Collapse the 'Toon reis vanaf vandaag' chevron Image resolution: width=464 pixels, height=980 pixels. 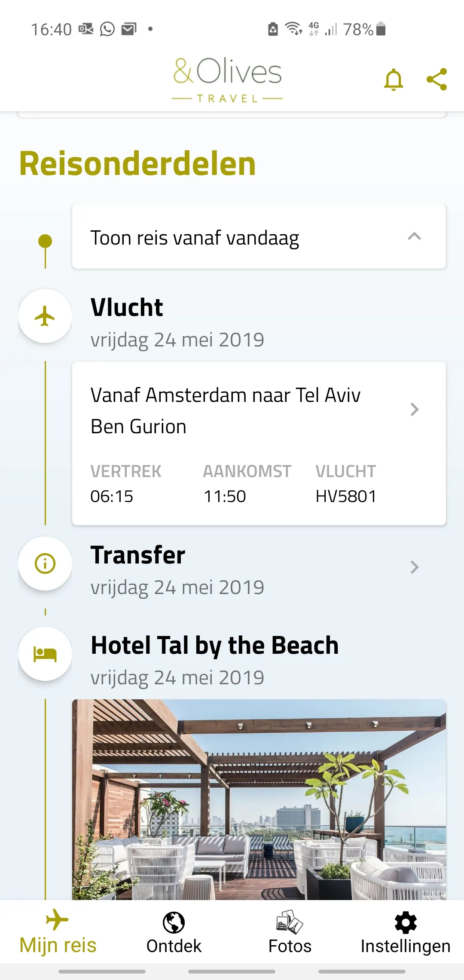coord(414,237)
